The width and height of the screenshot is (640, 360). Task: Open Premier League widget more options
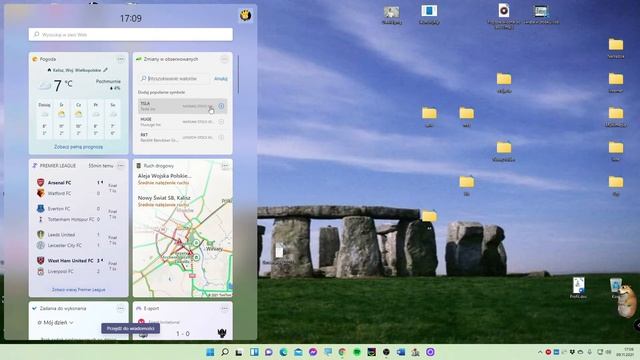120,166
